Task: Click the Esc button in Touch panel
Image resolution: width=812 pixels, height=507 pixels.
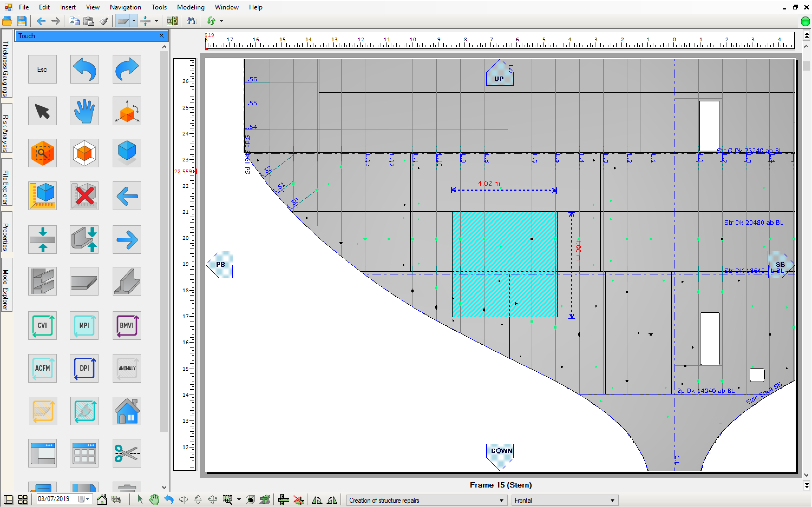Action: click(x=42, y=69)
